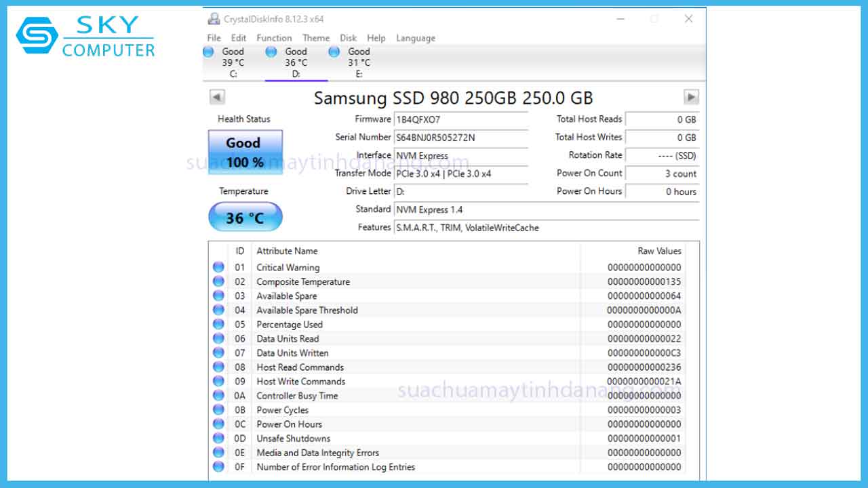
Task: Click status orb for Controller Busy Time row
Action: (218, 395)
